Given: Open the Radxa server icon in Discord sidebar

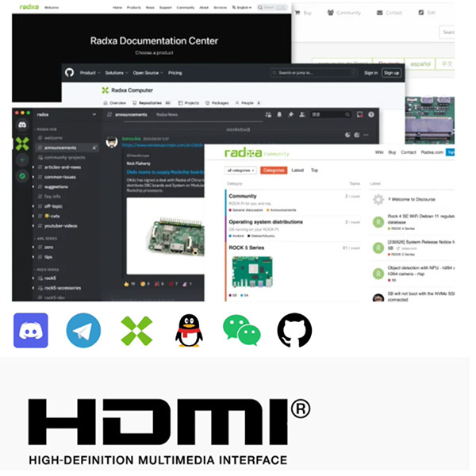Looking at the screenshot, I should pos(22,144).
